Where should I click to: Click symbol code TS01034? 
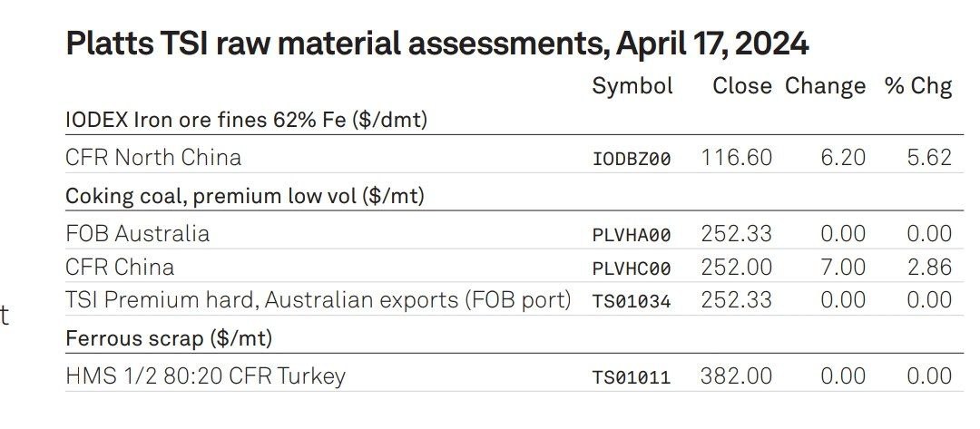632,302
